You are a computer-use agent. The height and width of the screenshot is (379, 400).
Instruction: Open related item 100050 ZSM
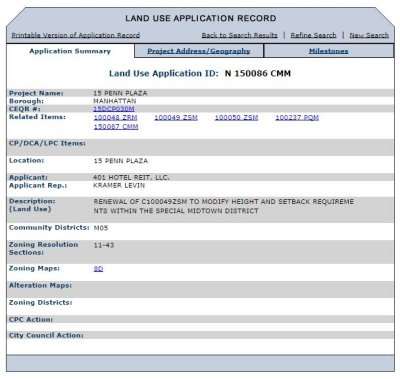[237, 117]
